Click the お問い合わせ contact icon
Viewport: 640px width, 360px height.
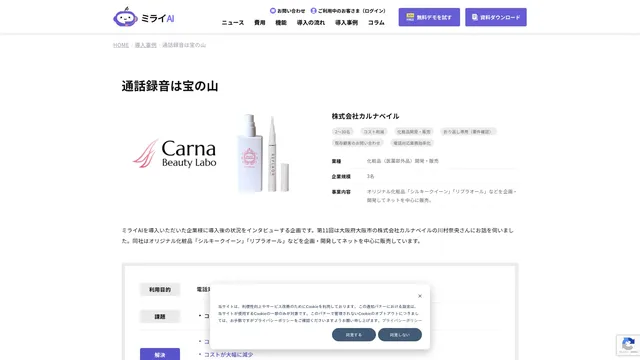click(x=273, y=11)
